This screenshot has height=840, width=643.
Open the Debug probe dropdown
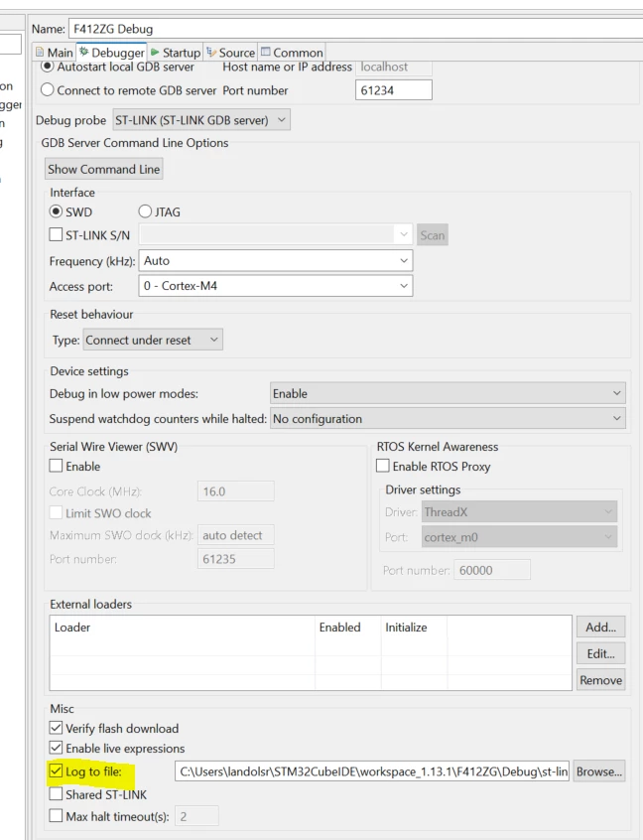point(201,120)
